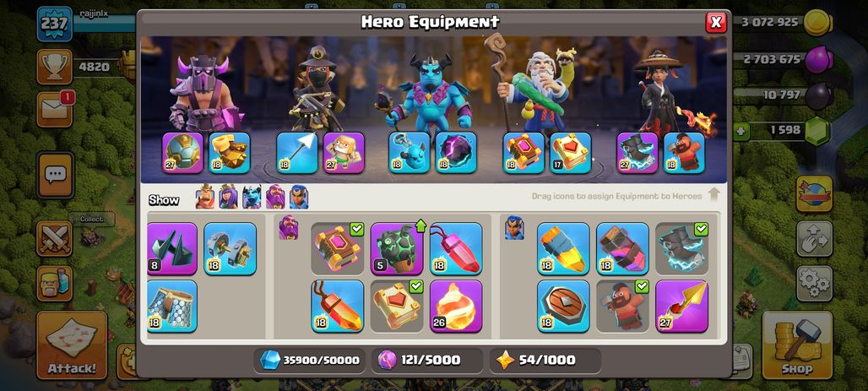Tap the checked Healing Tome equipment
Screen dimensions: 868x391
tap(396, 307)
